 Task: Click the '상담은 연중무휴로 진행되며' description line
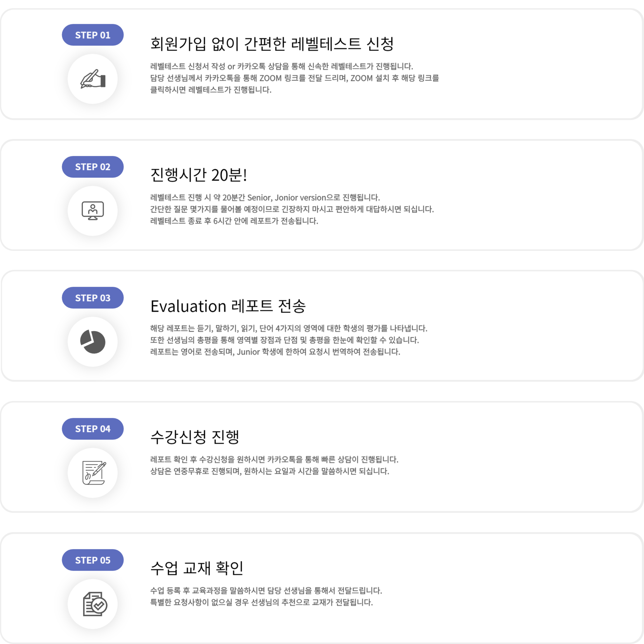(269, 471)
